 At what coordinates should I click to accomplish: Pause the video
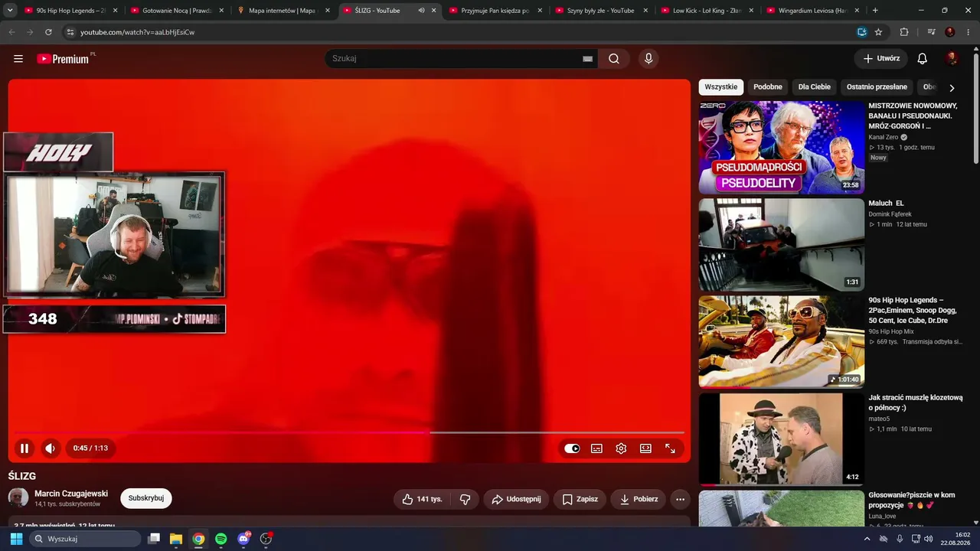pyautogui.click(x=24, y=448)
